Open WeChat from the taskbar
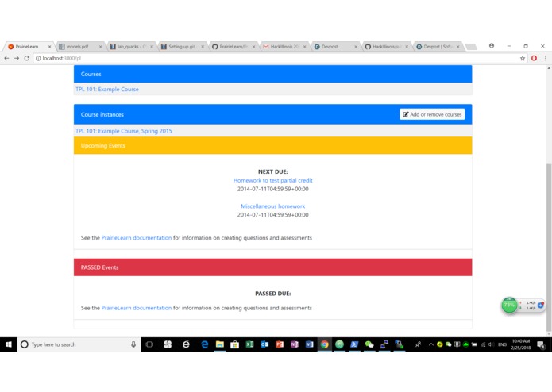 click(x=369, y=344)
